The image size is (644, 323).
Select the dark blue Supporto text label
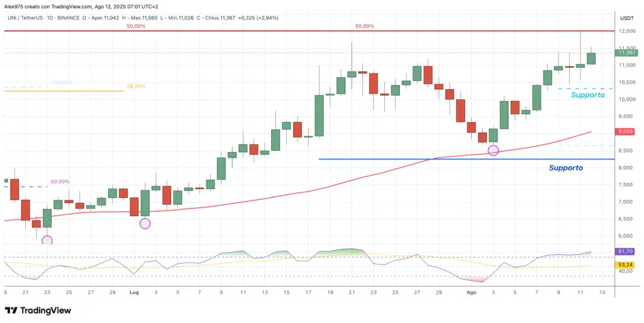[x=565, y=168]
